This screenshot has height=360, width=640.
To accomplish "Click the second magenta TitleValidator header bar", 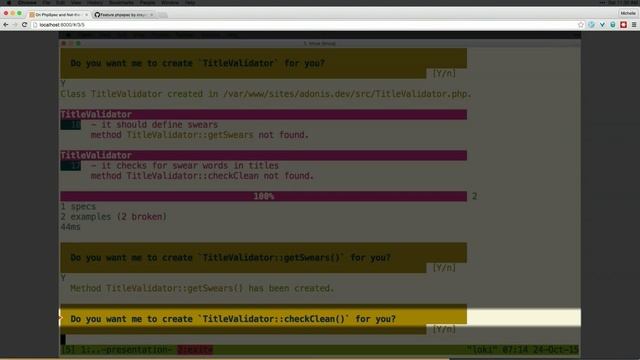I will pyautogui.click(x=264, y=155).
